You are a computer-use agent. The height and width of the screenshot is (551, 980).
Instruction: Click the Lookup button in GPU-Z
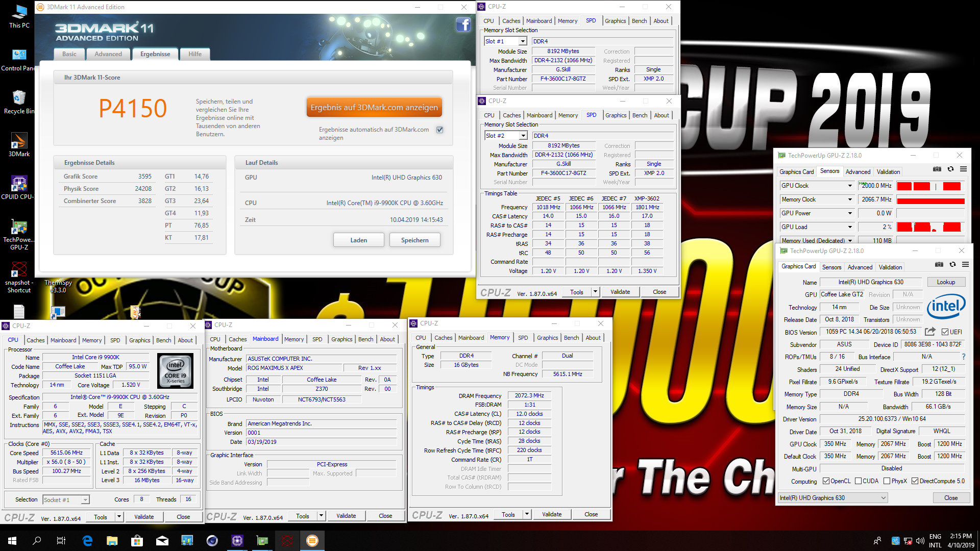946,282
